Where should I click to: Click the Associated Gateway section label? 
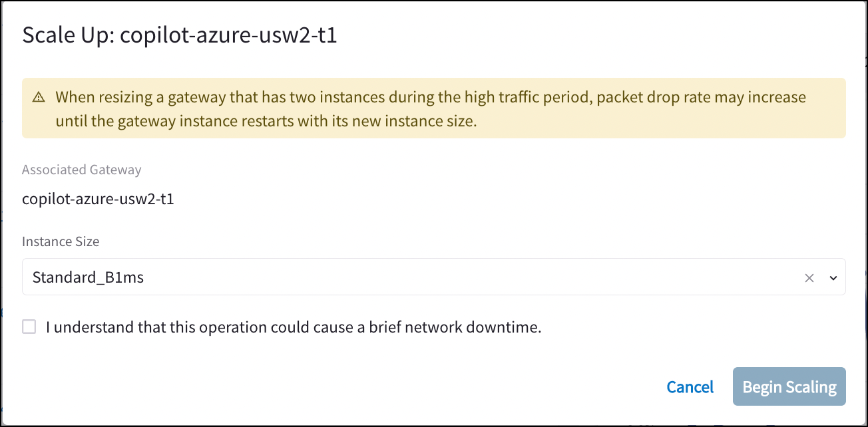tap(81, 170)
